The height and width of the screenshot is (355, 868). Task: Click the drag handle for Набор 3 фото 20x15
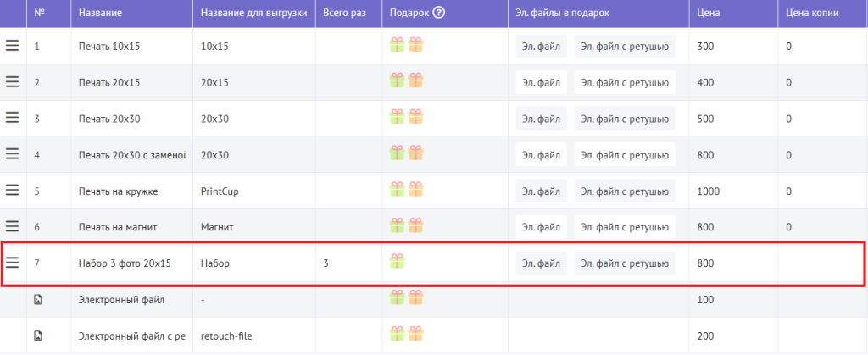13,263
